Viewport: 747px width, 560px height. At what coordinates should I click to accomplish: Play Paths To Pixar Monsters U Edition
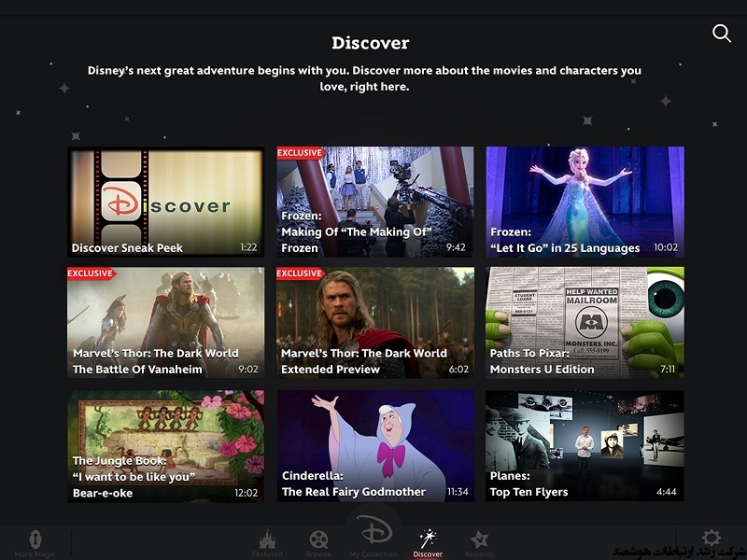[x=585, y=322]
